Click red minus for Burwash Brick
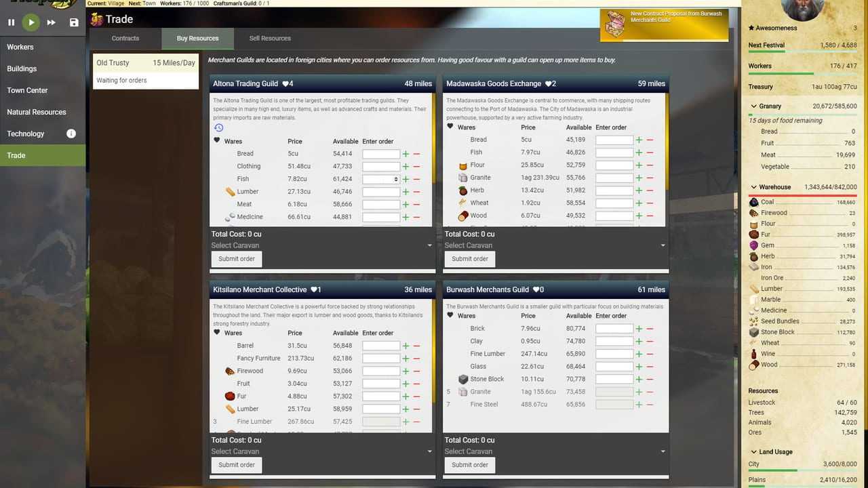The height and width of the screenshot is (488, 868). pyautogui.click(x=650, y=329)
